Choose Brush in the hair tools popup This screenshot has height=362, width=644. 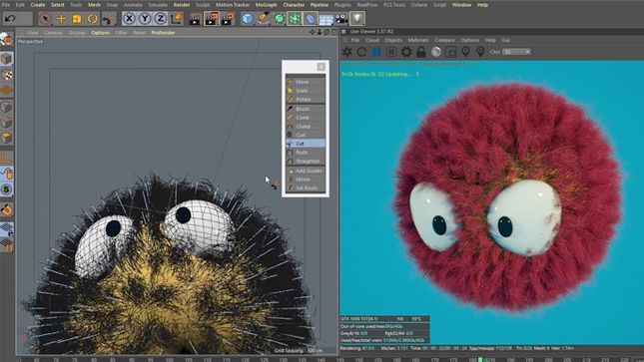(x=306, y=109)
